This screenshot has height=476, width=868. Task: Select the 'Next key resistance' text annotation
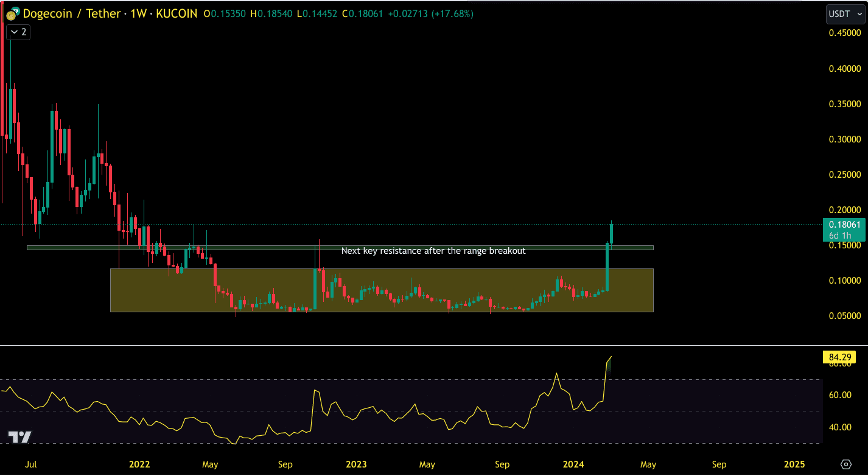[x=433, y=250]
